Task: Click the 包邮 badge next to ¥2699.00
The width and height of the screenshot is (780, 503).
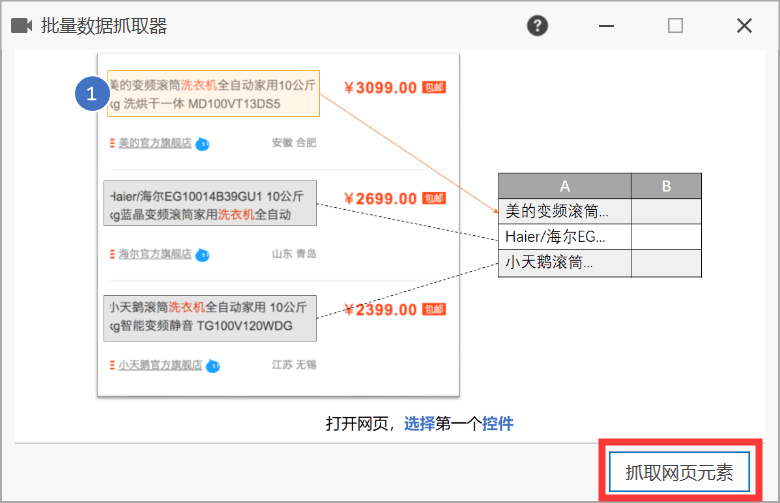Action: point(434,199)
